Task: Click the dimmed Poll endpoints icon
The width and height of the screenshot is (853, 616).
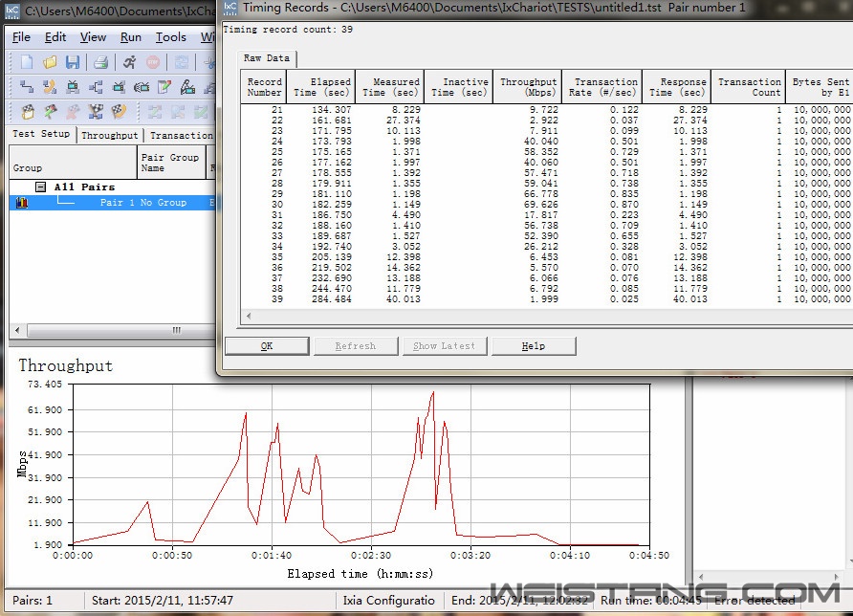Action: coord(181,62)
